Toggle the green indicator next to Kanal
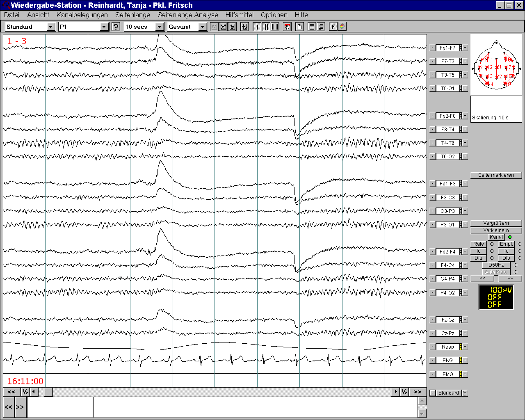This screenshot has width=525, height=420. (x=510, y=237)
